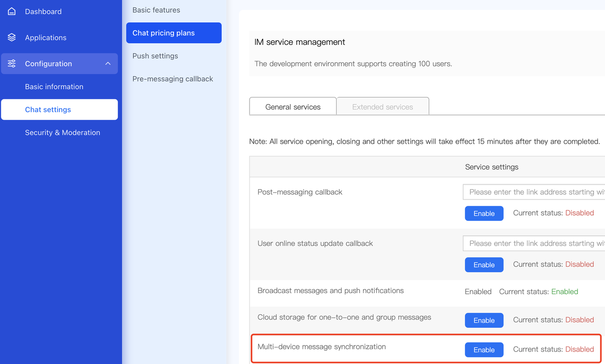Focus User online status callback link field
Screen dimensions: 605x364
(534, 243)
